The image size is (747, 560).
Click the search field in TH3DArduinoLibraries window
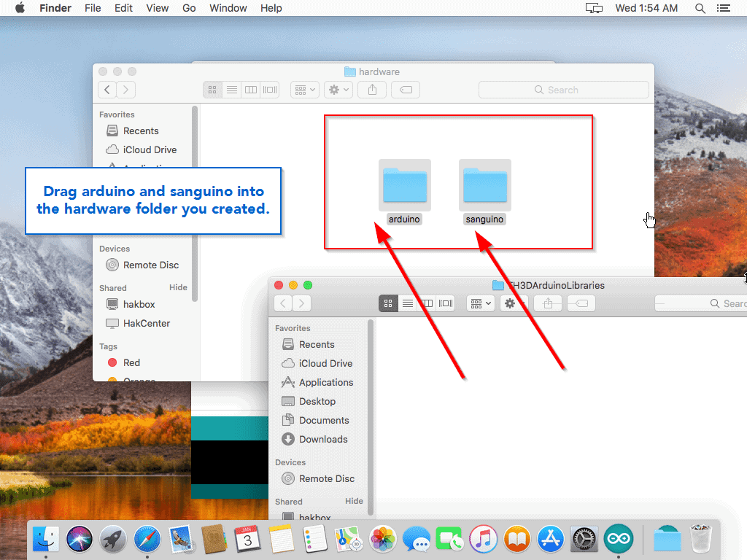[701, 303]
